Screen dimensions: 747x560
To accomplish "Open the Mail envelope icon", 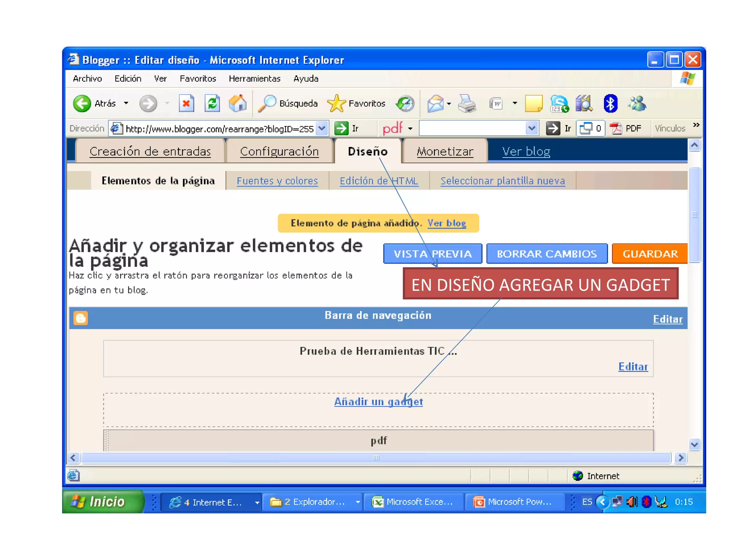I will (x=436, y=104).
